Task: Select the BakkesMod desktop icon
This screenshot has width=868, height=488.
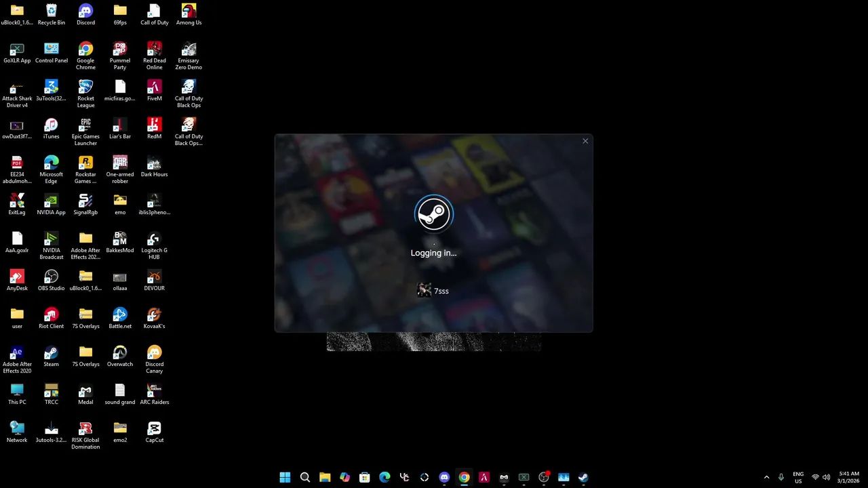Action: [120, 242]
